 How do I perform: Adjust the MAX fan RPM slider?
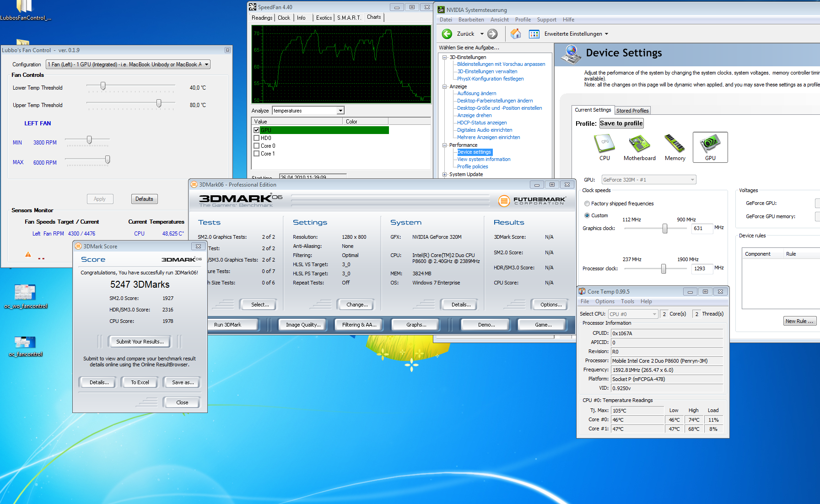(x=107, y=160)
